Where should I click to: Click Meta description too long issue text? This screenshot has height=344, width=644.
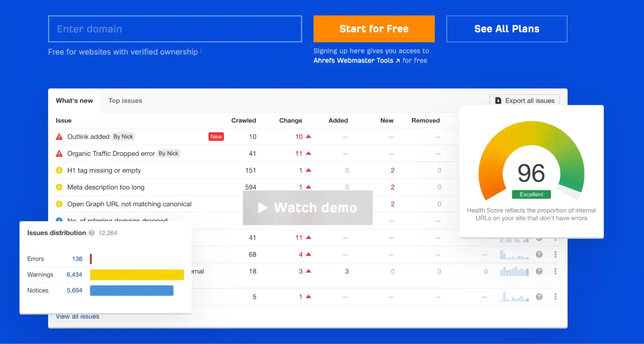[106, 187]
